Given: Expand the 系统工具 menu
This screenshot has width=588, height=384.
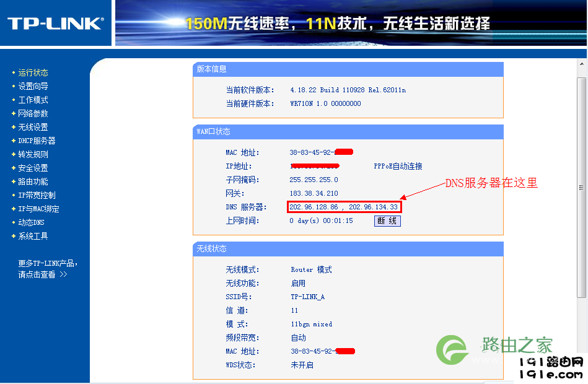Looking at the screenshot, I should 33,236.
